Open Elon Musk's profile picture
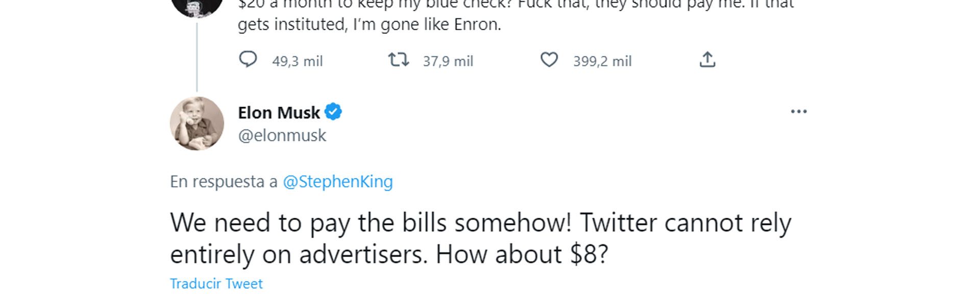The width and height of the screenshot is (980, 306). 197,123
